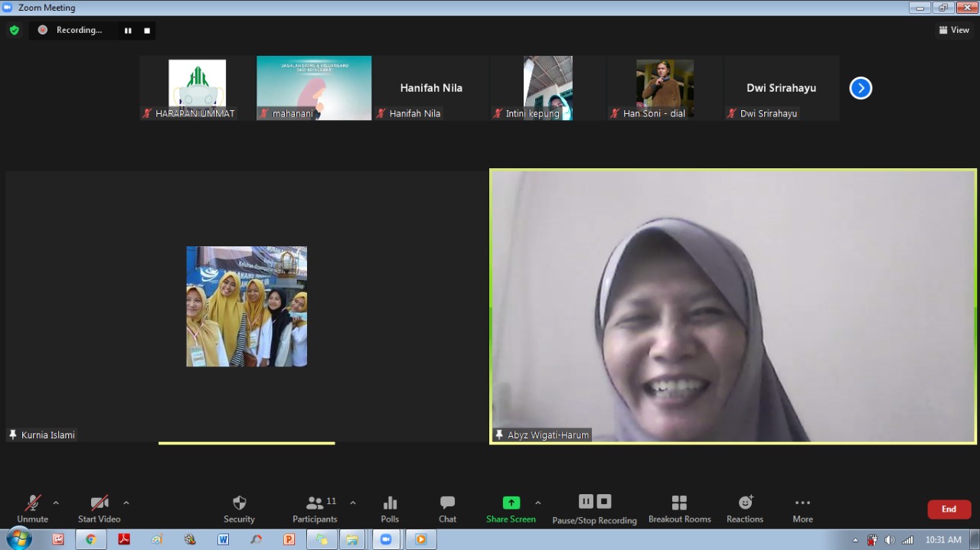Open the Security shield options
The image size is (980, 550).
[239, 509]
